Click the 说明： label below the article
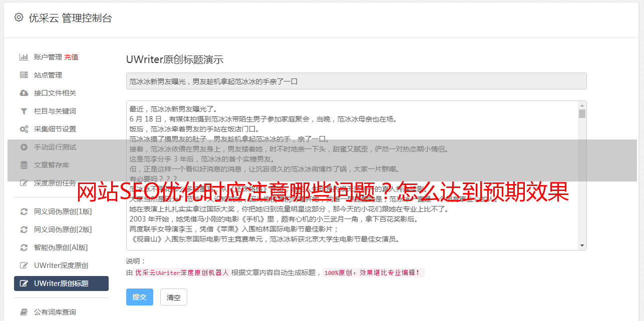The height and width of the screenshot is (321, 644). (x=136, y=261)
